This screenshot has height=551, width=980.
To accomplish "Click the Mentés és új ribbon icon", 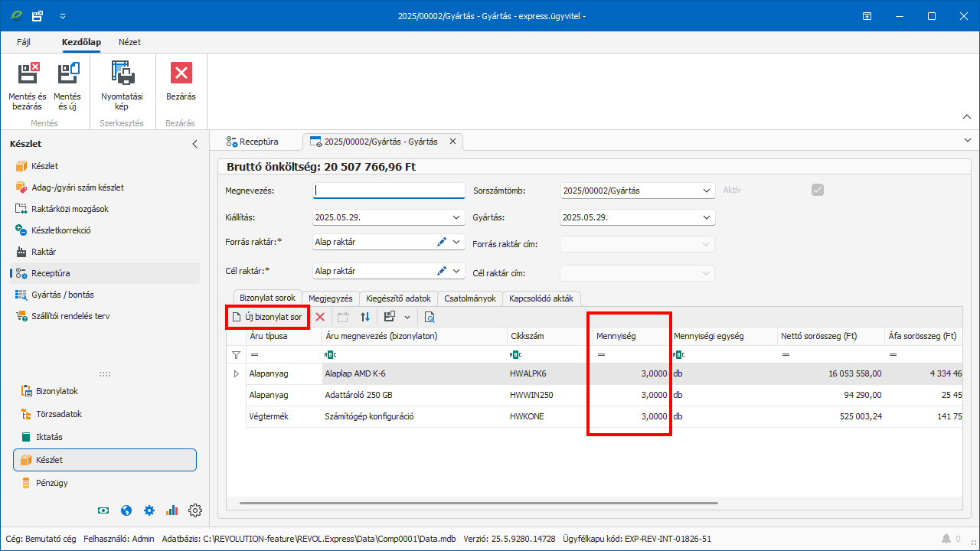I will [67, 73].
